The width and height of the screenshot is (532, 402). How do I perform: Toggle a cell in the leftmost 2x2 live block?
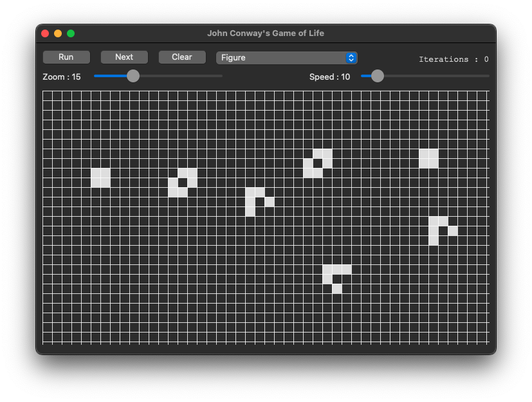coord(96,173)
